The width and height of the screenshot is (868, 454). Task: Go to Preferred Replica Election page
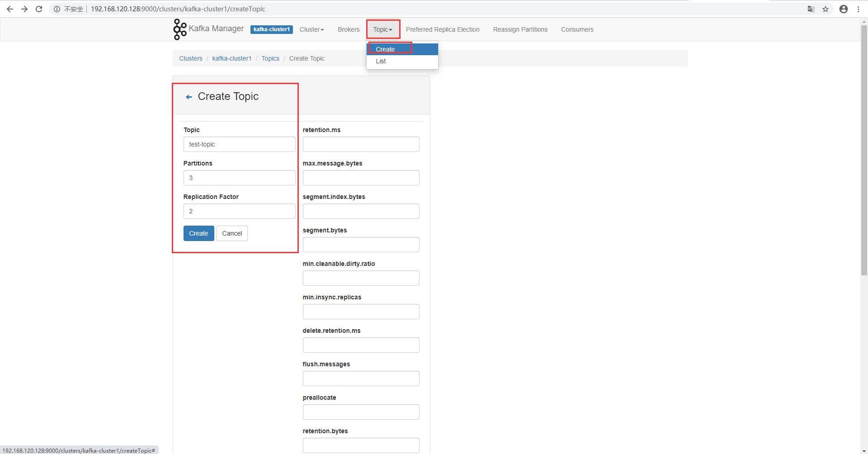[443, 29]
